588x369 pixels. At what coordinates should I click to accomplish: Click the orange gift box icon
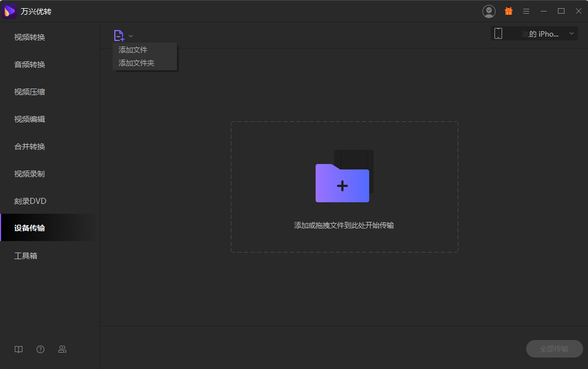coord(509,11)
